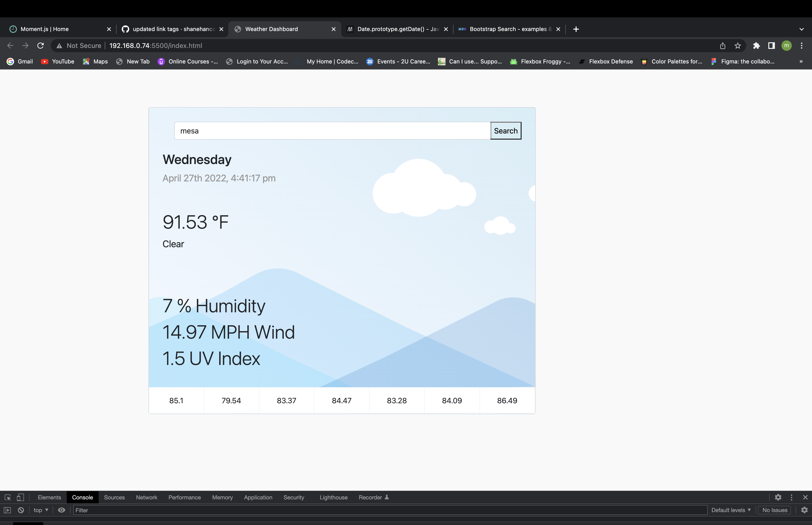
Task: Open the green profile avatar
Action: point(786,46)
